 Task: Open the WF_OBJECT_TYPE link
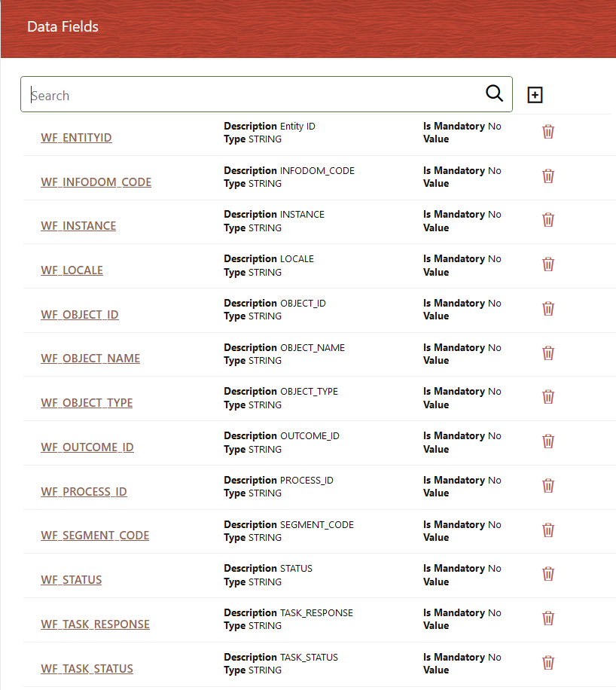click(x=87, y=403)
